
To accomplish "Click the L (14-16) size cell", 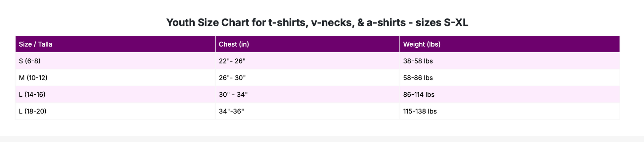I will pos(115,94).
